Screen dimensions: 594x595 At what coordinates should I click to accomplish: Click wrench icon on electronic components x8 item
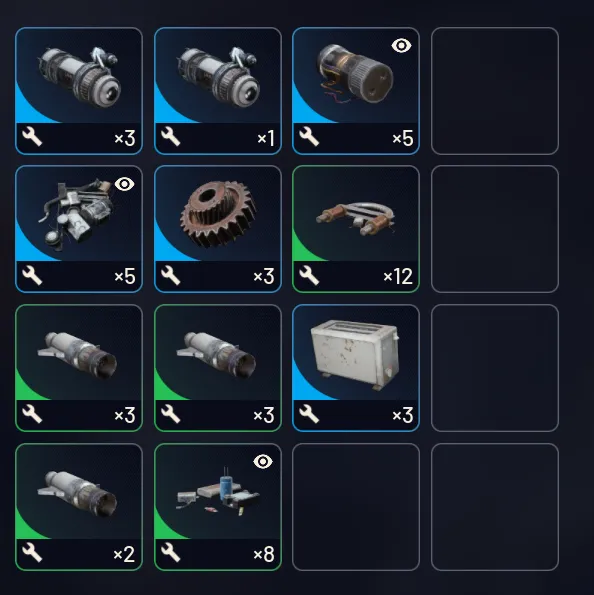point(170,552)
